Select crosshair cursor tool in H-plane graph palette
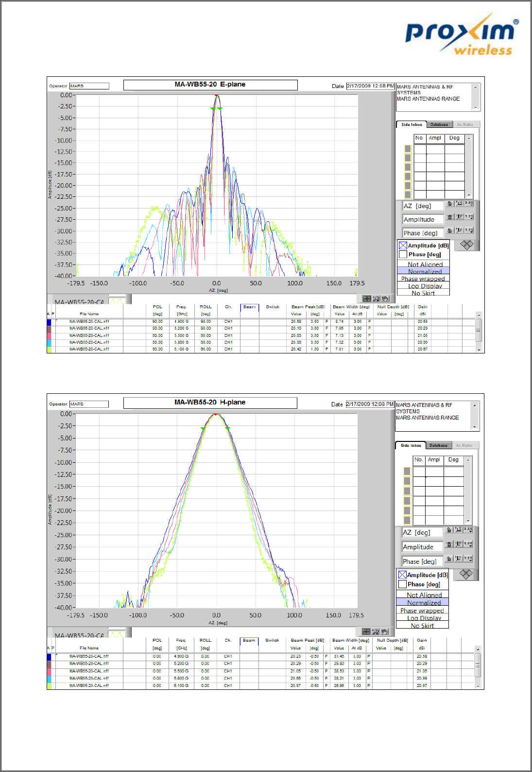Image resolution: width=532 pixels, height=772 pixels. click(x=366, y=632)
